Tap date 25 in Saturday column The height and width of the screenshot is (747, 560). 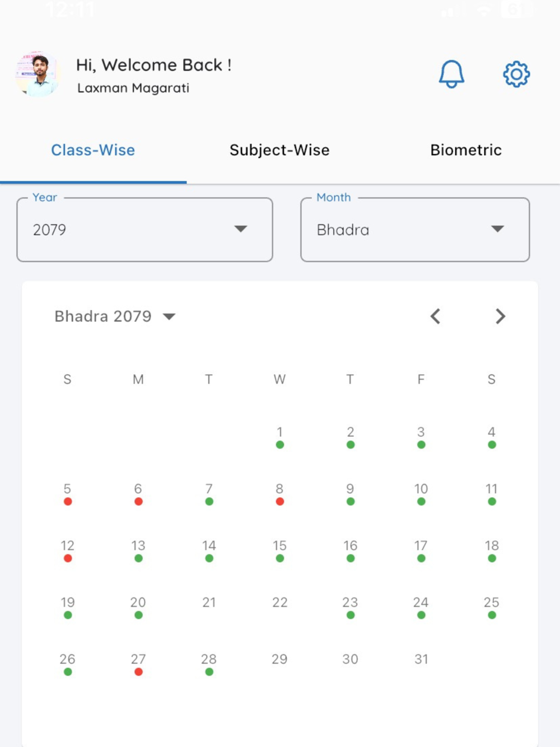tap(492, 606)
